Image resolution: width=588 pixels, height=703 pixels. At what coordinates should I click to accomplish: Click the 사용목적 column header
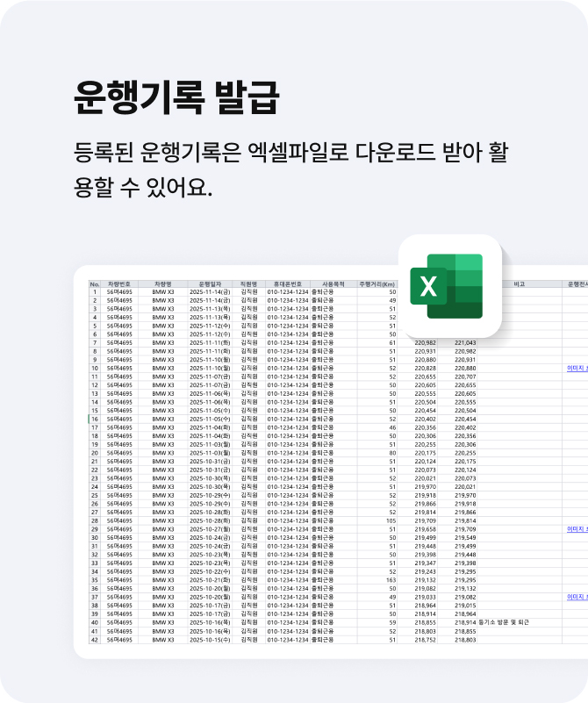tap(333, 284)
